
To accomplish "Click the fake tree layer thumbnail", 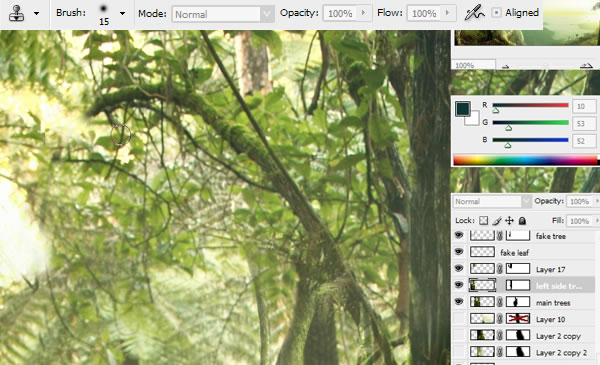I will tap(482, 235).
